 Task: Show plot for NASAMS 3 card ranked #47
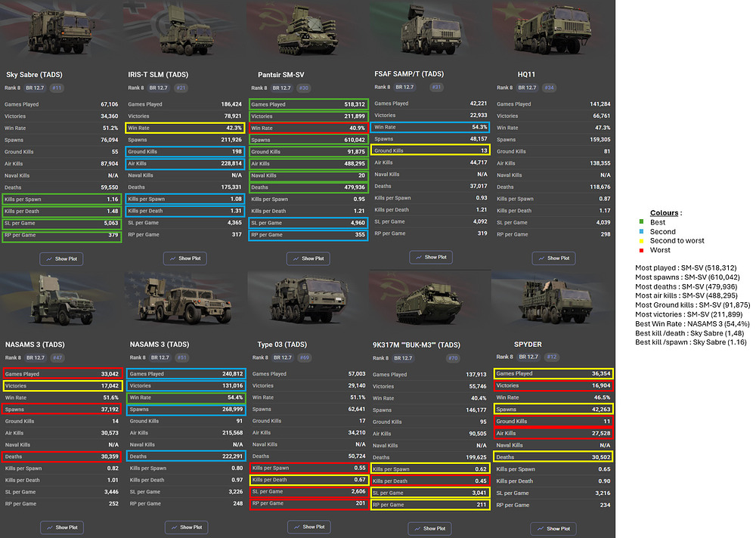(62, 527)
